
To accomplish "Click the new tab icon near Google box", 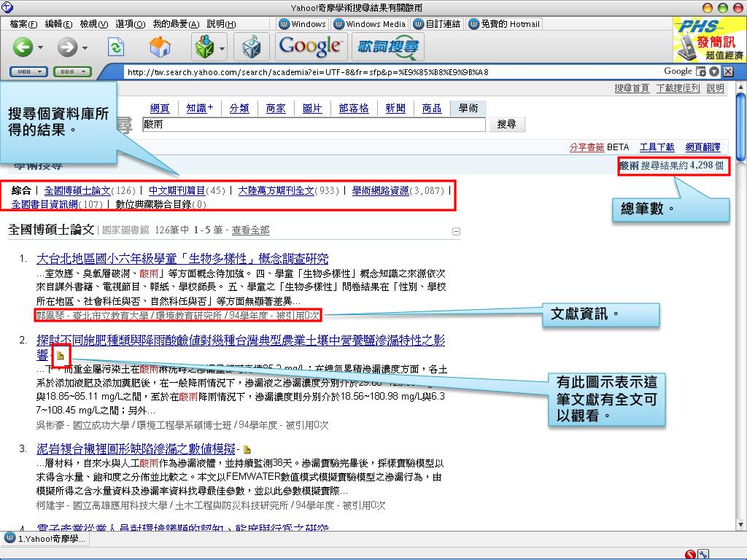I will click(701, 71).
